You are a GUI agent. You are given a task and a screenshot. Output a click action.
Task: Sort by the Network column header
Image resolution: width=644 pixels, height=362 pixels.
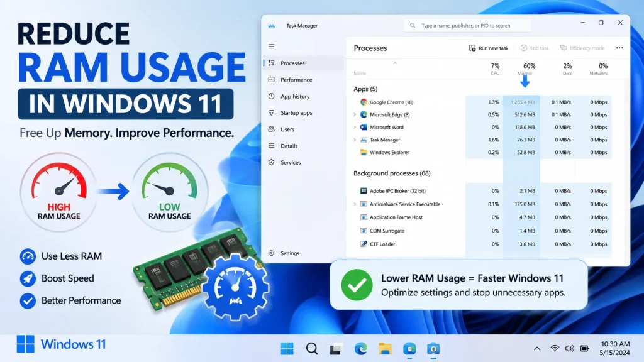point(599,69)
